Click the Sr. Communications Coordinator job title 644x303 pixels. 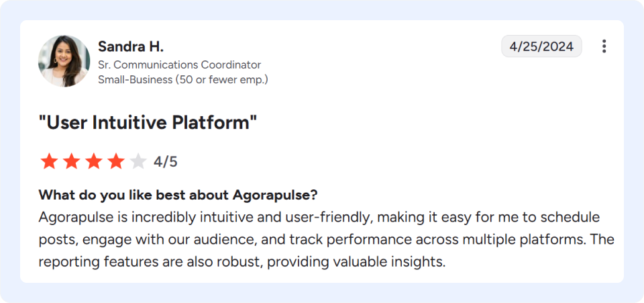(180, 65)
